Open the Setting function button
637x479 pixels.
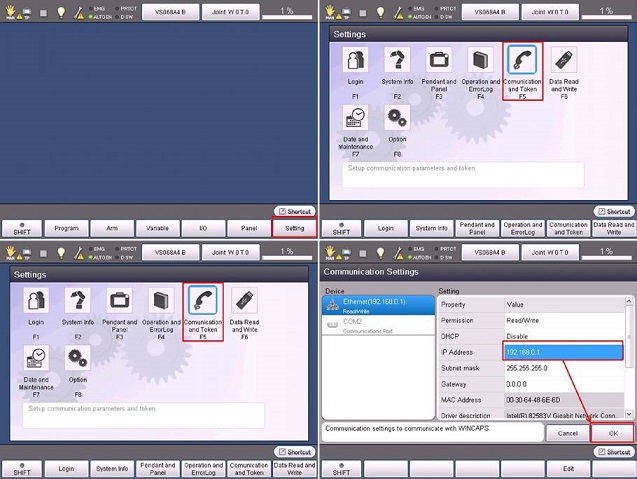[x=294, y=229]
